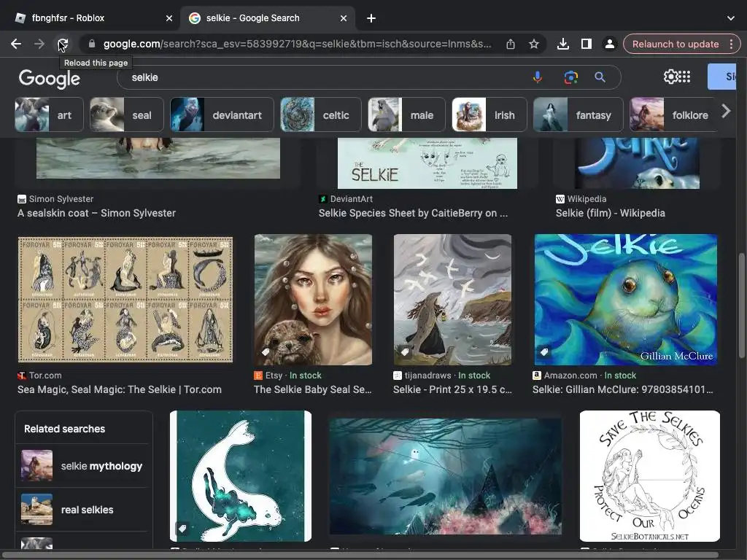Open Chrome three-dot menu
Viewport: 747px width, 560px height.
tap(732, 44)
